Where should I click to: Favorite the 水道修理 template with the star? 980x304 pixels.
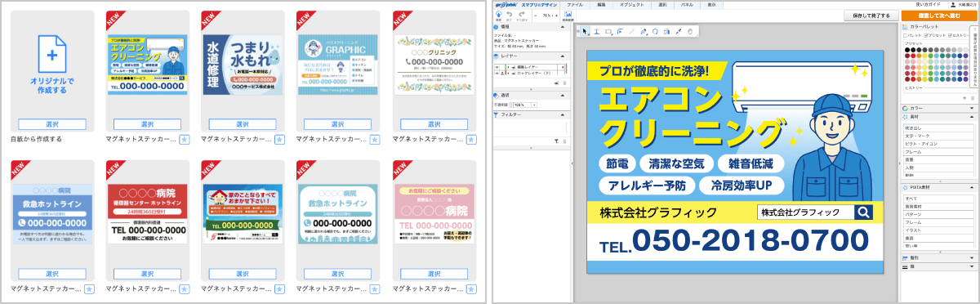[x=279, y=140]
